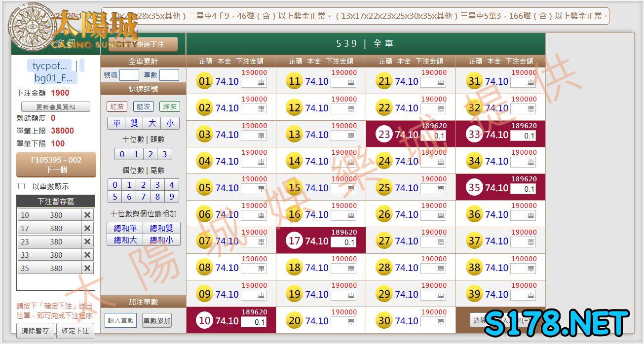Focus the 車數 input field
This screenshot has height=344, width=644.
click(169, 75)
